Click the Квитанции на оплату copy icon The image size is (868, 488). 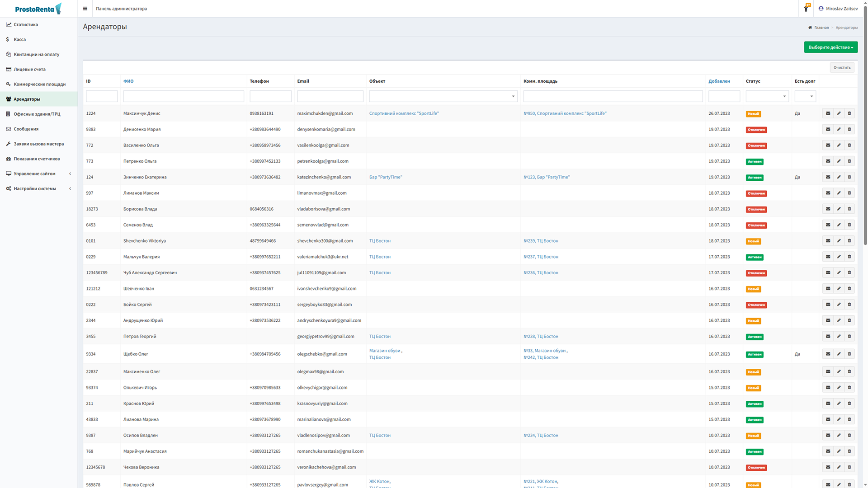8,54
